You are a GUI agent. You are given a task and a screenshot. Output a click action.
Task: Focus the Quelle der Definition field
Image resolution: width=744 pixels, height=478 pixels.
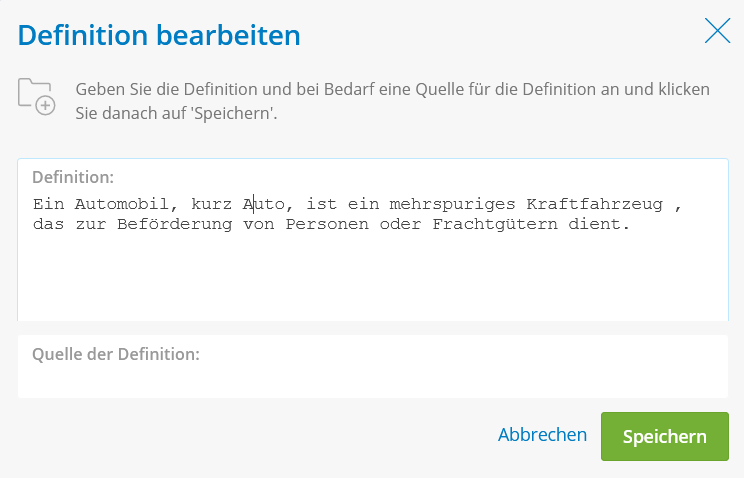point(372,366)
